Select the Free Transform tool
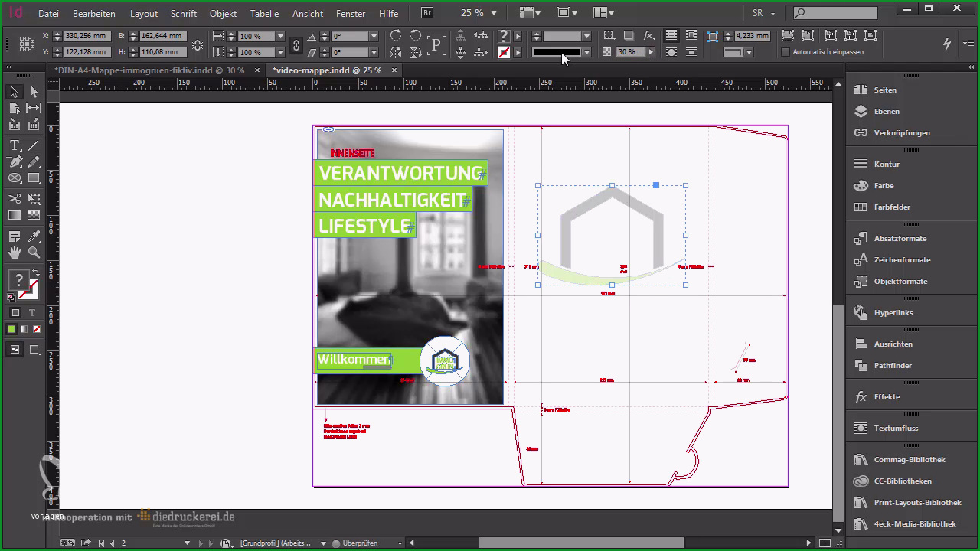Screen dimensions: 980x551 click(34, 199)
